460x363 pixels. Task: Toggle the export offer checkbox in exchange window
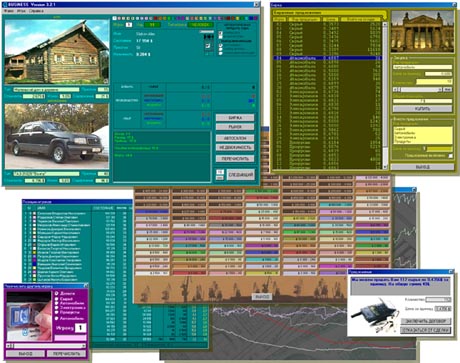point(450,156)
